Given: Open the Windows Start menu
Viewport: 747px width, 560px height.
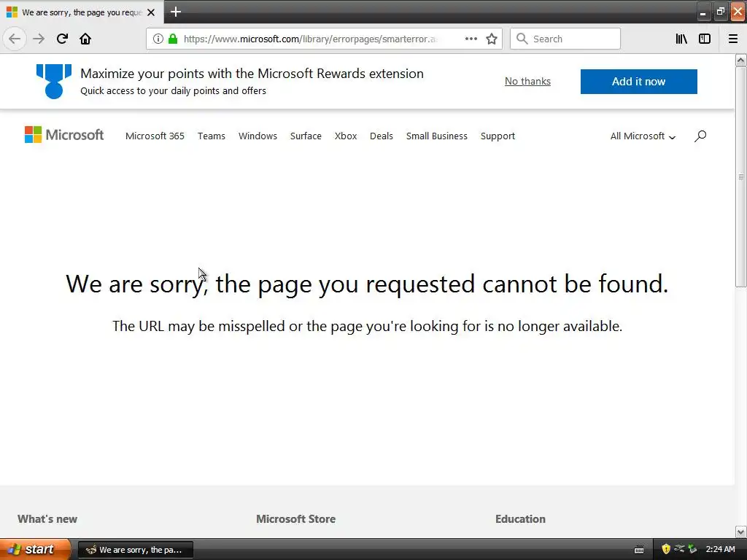Looking at the screenshot, I should click(34, 549).
